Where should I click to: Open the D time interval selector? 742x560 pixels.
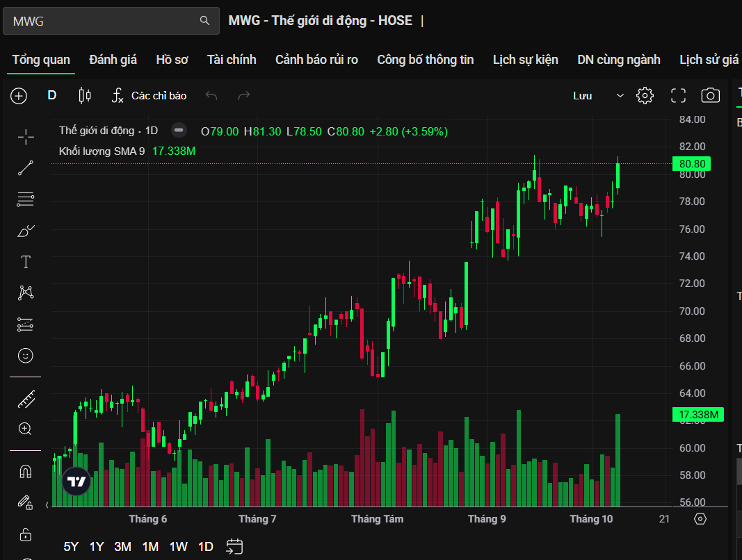52,96
